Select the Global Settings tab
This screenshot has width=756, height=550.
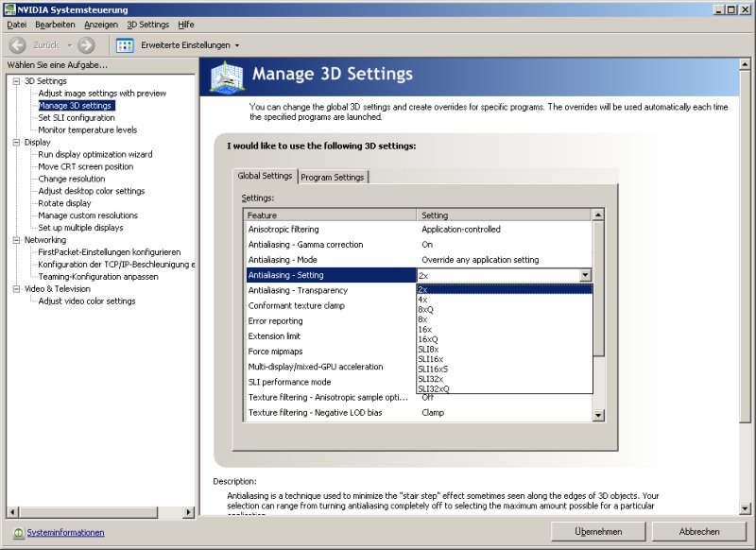click(266, 176)
